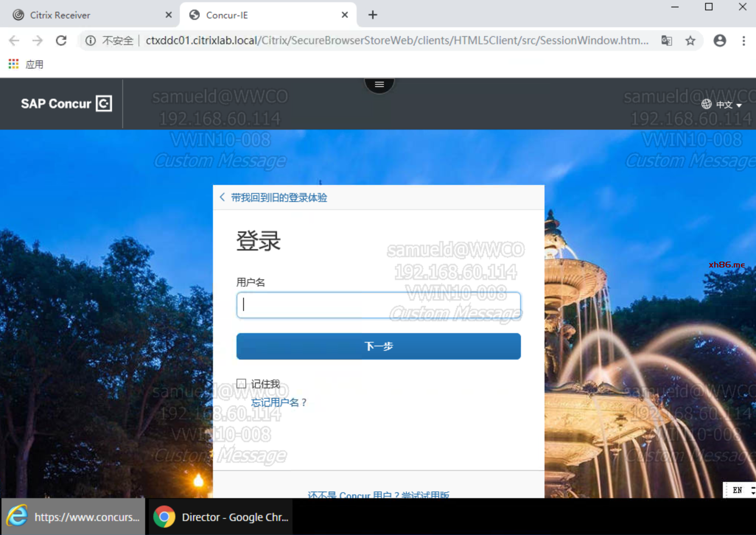The width and height of the screenshot is (756, 535).
Task: Click the browser reload page icon
Action: tap(61, 40)
